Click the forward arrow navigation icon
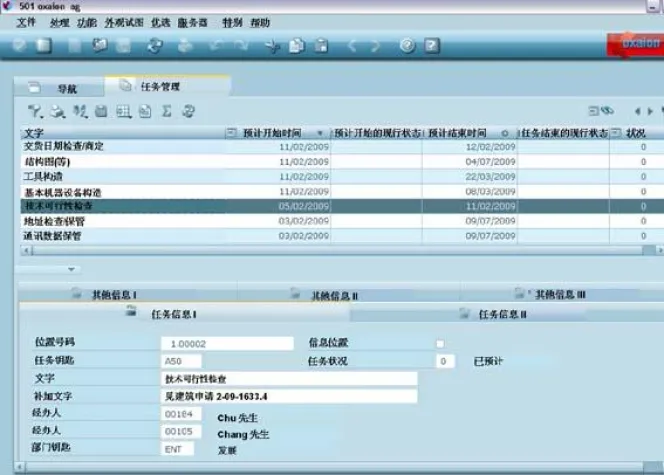The height and width of the screenshot is (475, 664). pos(375,46)
